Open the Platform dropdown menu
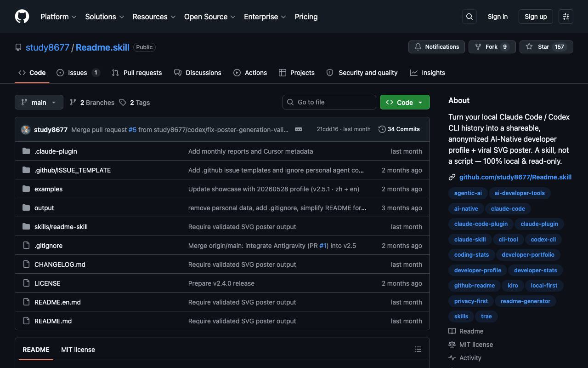This screenshot has height=368, width=588. coord(58,17)
